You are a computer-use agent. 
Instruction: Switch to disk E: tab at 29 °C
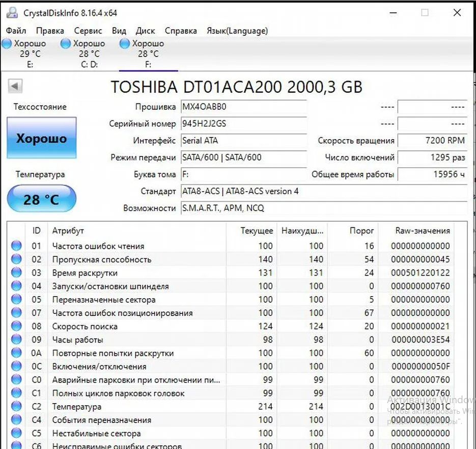click(x=30, y=54)
